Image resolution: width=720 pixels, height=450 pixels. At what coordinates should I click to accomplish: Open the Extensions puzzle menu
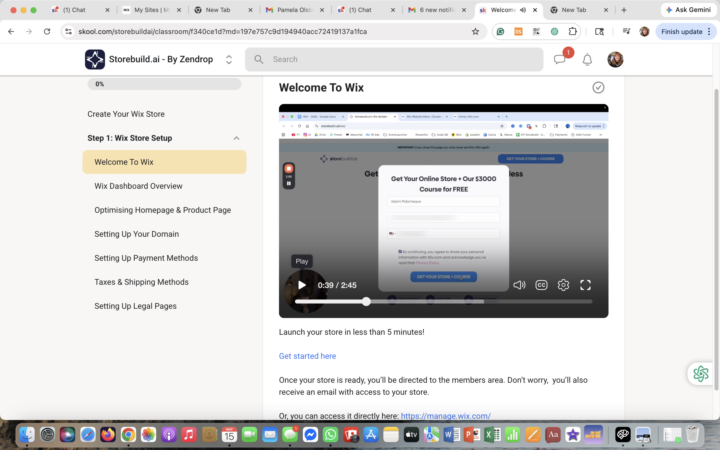(x=572, y=31)
